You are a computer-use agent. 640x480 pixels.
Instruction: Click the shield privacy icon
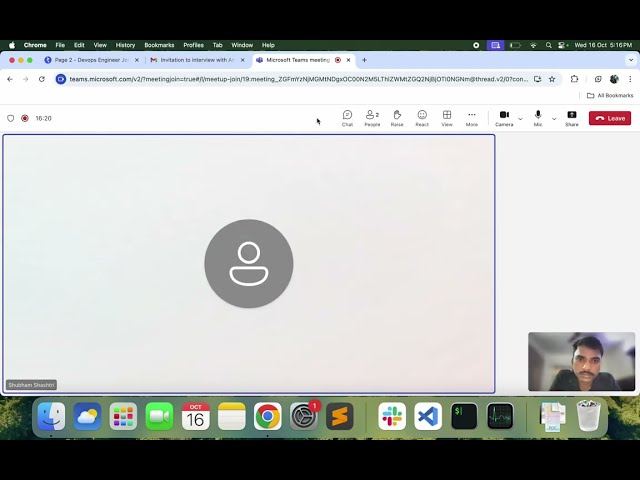(x=11, y=118)
